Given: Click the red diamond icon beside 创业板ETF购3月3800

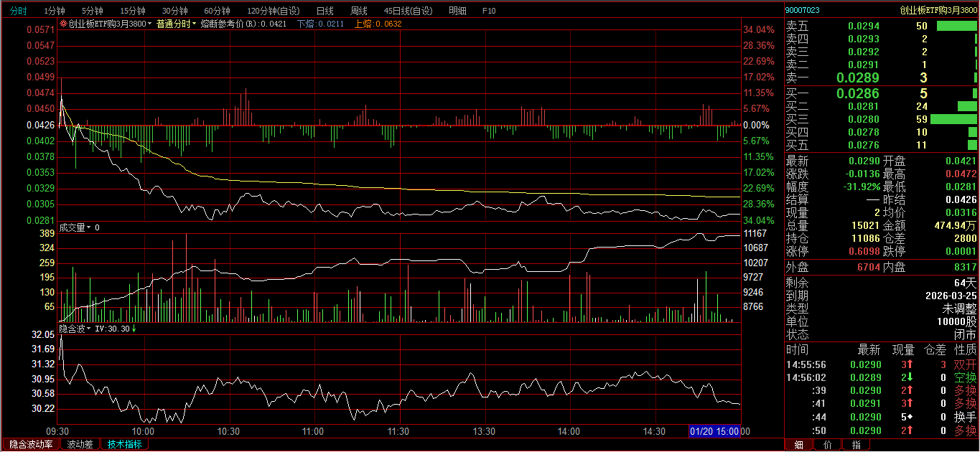Looking at the screenshot, I should (x=63, y=24).
